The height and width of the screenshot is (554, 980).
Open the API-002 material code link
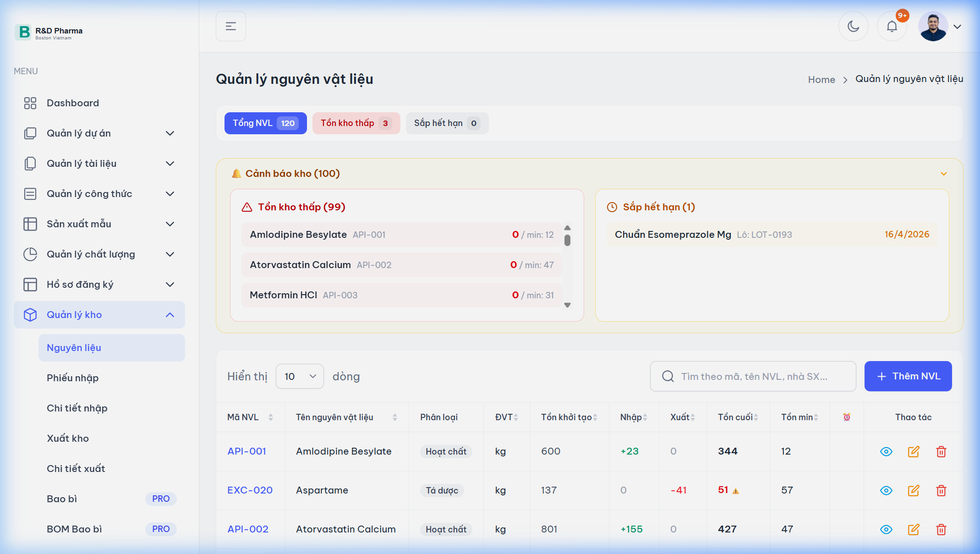248,529
